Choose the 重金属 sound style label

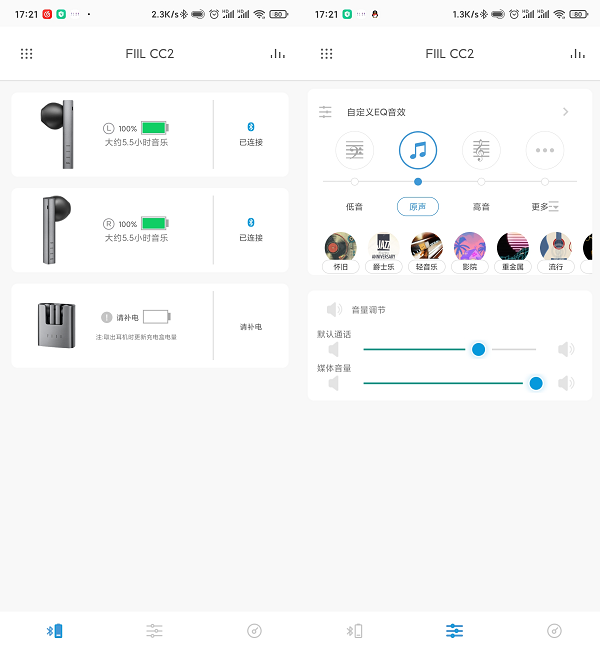click(x=513, y=267)
